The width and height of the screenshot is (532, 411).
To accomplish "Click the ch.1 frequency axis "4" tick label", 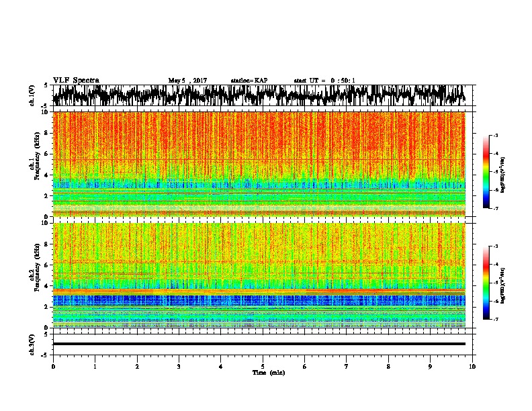I will click(47, 175).
